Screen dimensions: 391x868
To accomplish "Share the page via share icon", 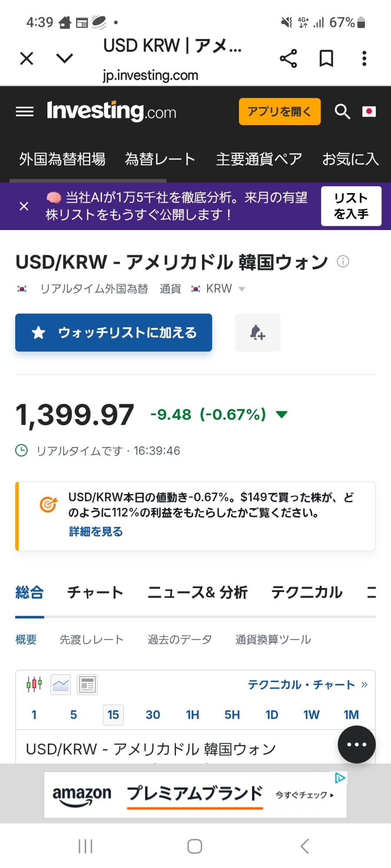I will coord(288,59).
